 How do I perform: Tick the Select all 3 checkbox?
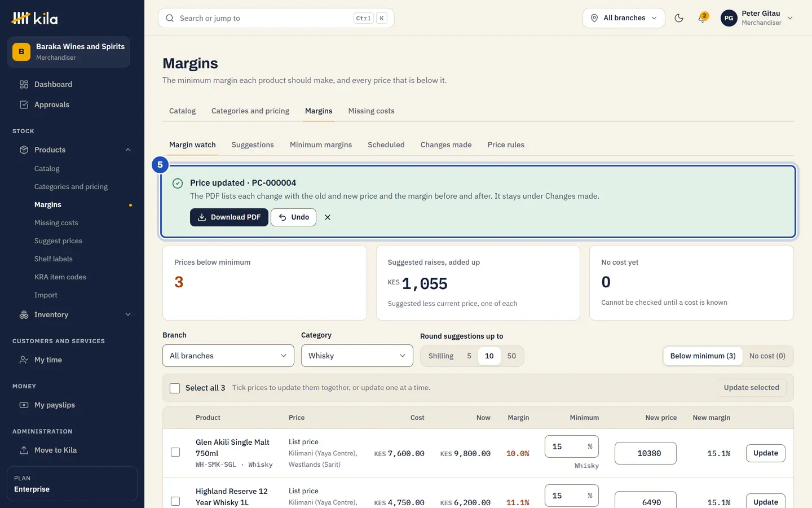[175, 388]
